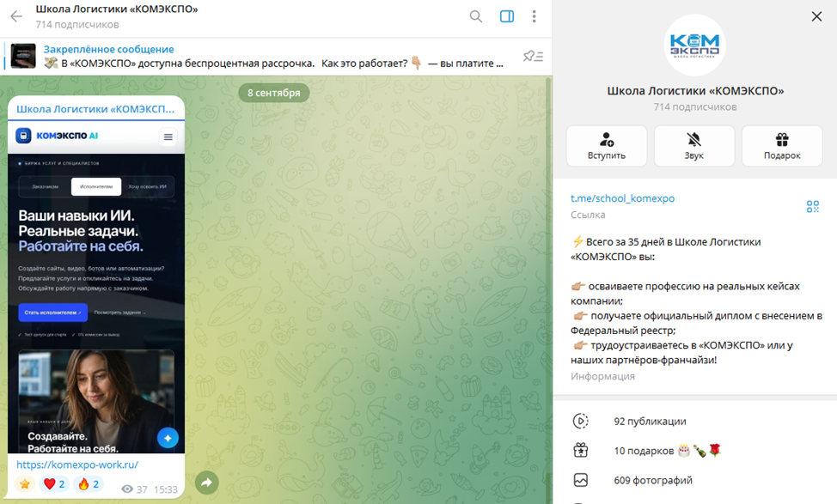Screen dimensions: 837x504
Task: Click the heart reaction with count 2
Action: click(54, 483)
